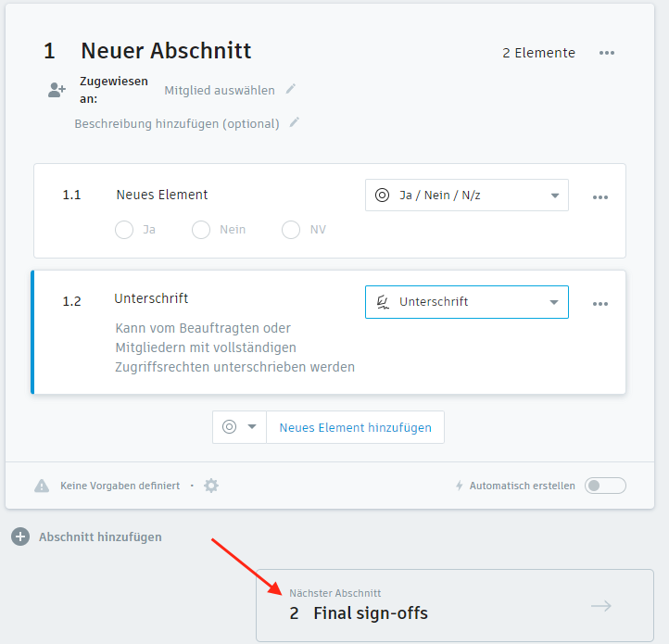Click pencil icon beside Beschreibung hinzufügen
Viewport: 669px width, 644px height.
[295, 122]
